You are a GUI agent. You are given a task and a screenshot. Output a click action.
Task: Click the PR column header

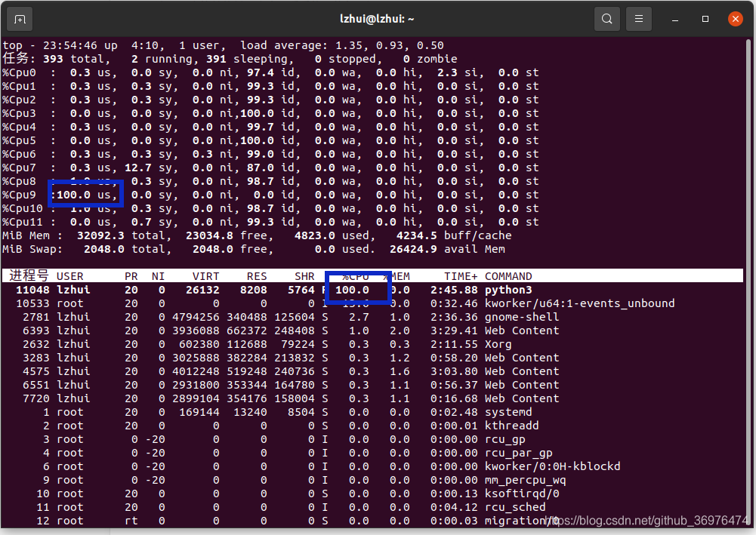pos(131,276)
